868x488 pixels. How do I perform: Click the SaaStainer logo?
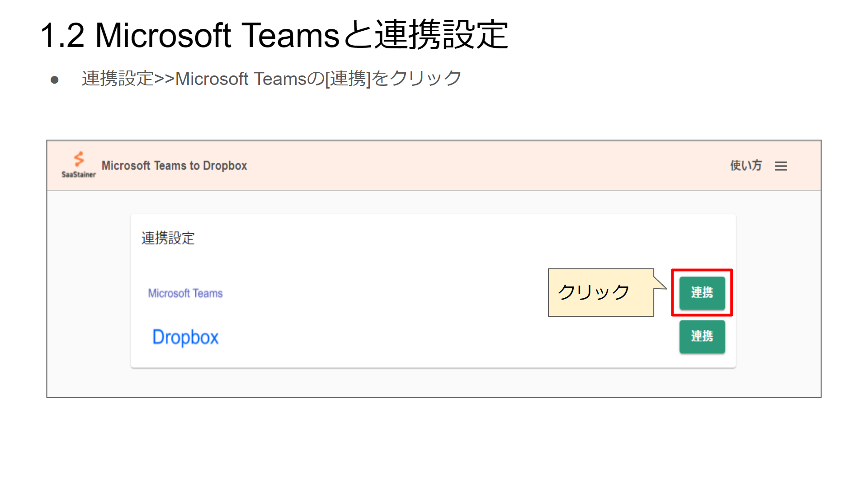tap(79, 165)
